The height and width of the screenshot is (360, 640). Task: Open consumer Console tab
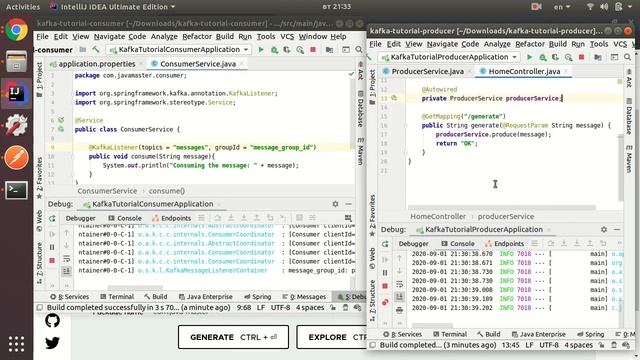(125, 218)
